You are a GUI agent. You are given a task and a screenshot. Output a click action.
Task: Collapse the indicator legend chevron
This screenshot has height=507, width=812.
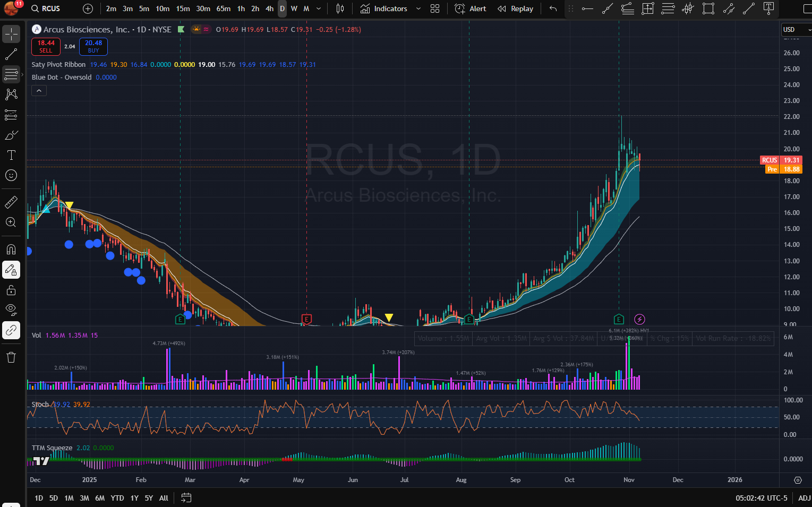39,91
